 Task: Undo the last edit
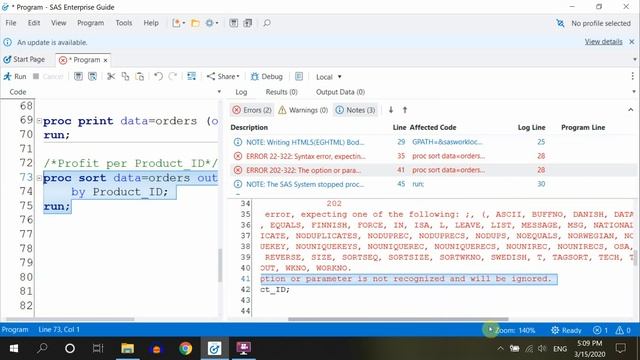[x=158, y=77]
